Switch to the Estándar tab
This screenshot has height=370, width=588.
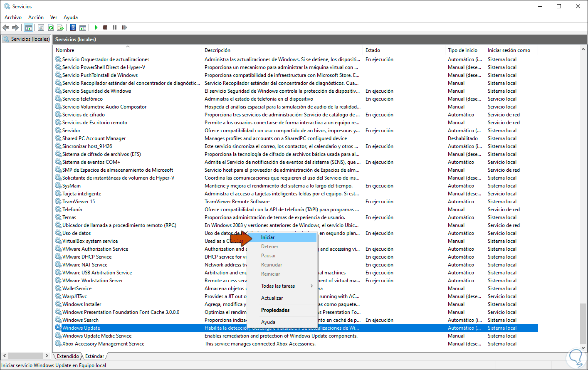(x=95, y=356)
